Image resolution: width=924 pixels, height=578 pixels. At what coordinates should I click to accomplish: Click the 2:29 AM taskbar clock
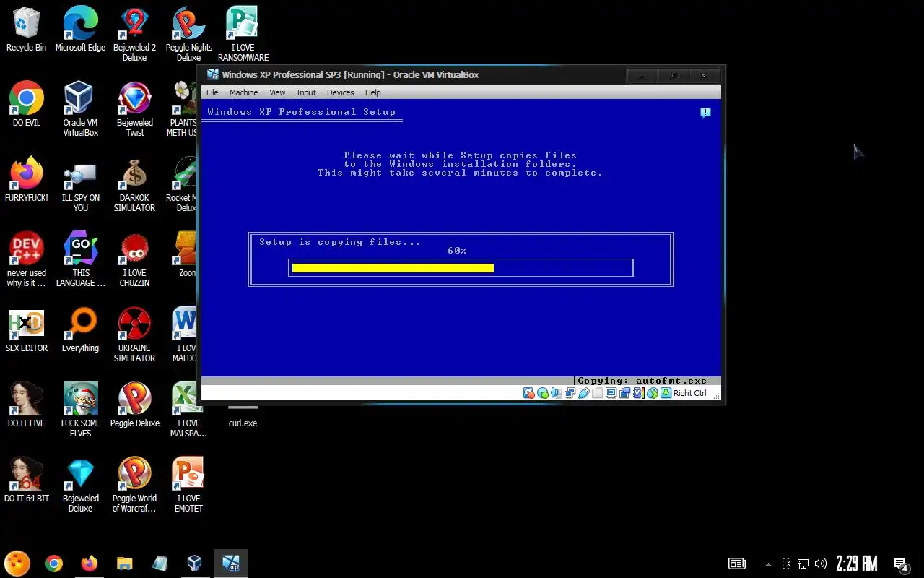tap(856, 564)
